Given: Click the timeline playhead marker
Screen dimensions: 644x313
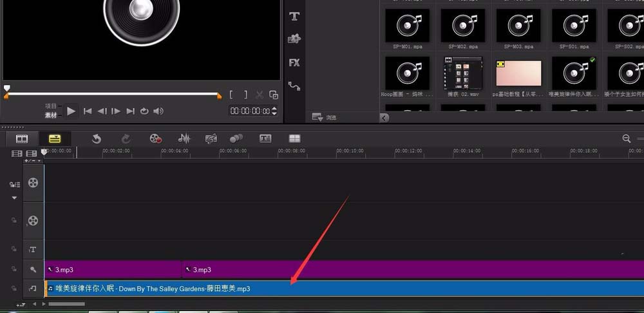Looking at the screenshot, I should click(x=44, y=152).
